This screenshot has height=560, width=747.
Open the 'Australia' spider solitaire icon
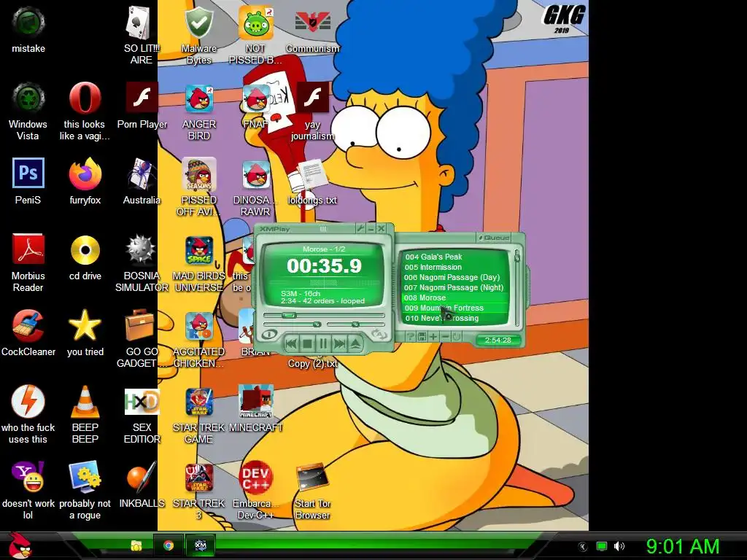(x=142, y=181)
